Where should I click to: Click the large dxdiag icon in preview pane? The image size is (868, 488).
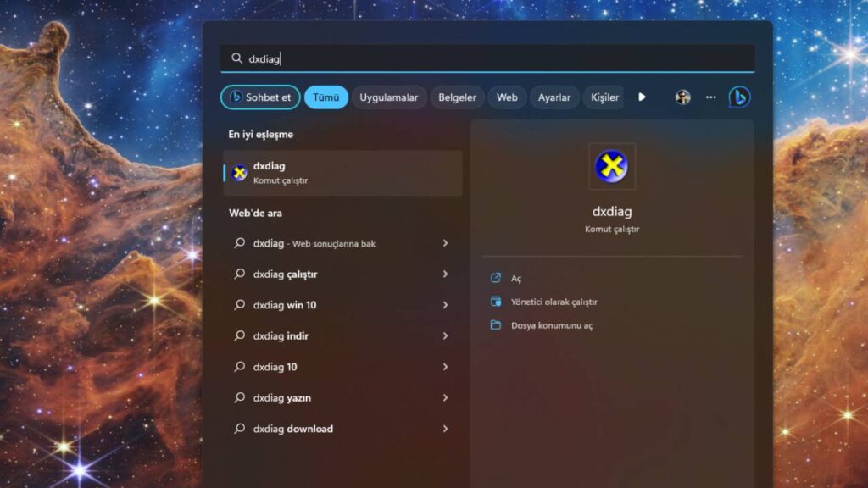click(611, 167)
